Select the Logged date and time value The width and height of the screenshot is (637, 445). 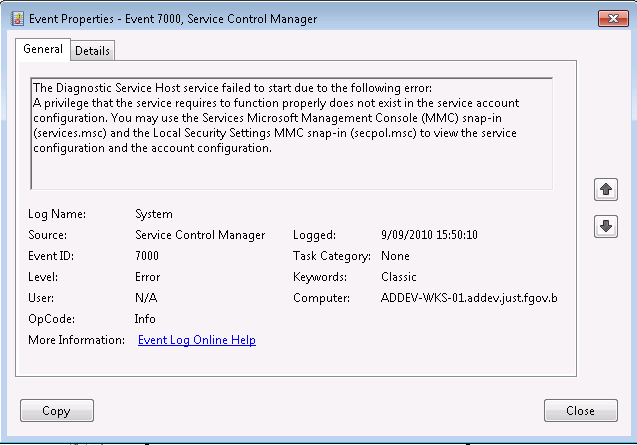pyautogui.click(x=429, y=235)
